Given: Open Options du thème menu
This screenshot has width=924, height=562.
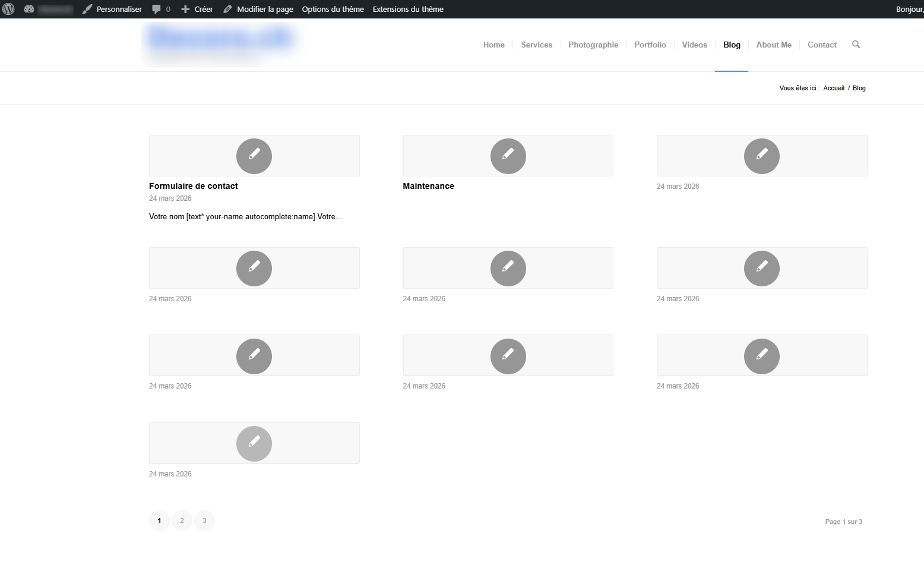Looking at the screenshot, I should (333, 9).
